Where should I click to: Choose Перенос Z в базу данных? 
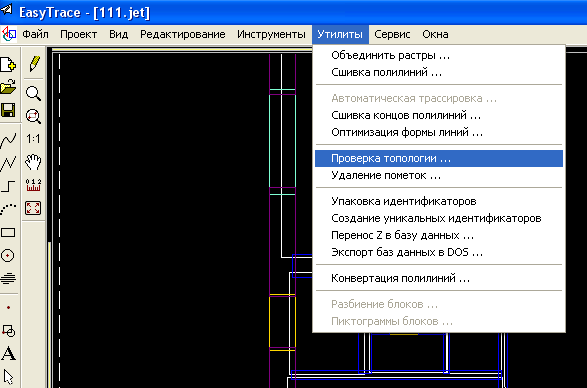(x=439, y=235)
